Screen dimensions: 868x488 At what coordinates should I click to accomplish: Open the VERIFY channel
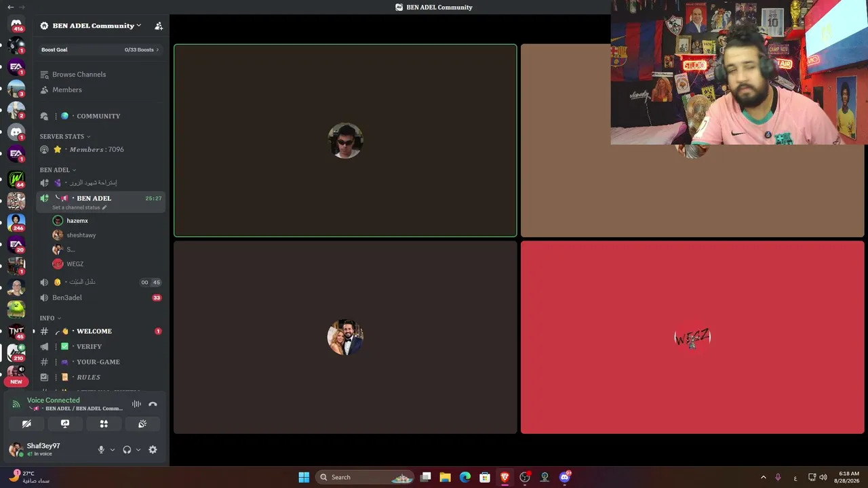click(100, 346)
